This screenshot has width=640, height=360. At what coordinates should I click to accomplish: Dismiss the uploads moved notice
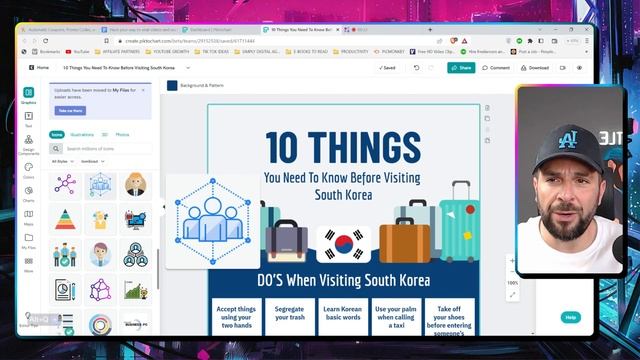143,90
